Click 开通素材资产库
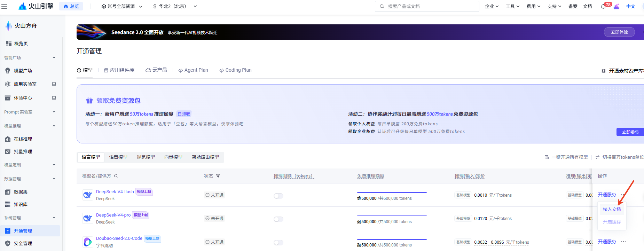Image resolution: width=644 pixels, height=251 pixels. point(622,71)
